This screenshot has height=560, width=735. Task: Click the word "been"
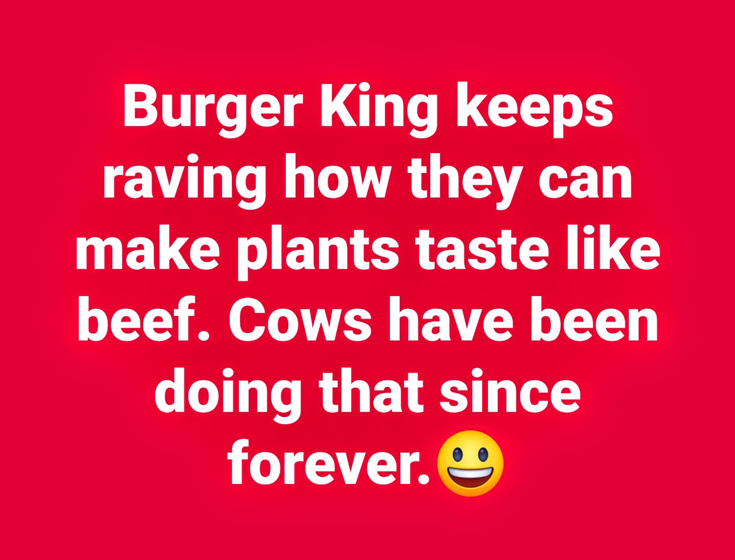[594, 321]
